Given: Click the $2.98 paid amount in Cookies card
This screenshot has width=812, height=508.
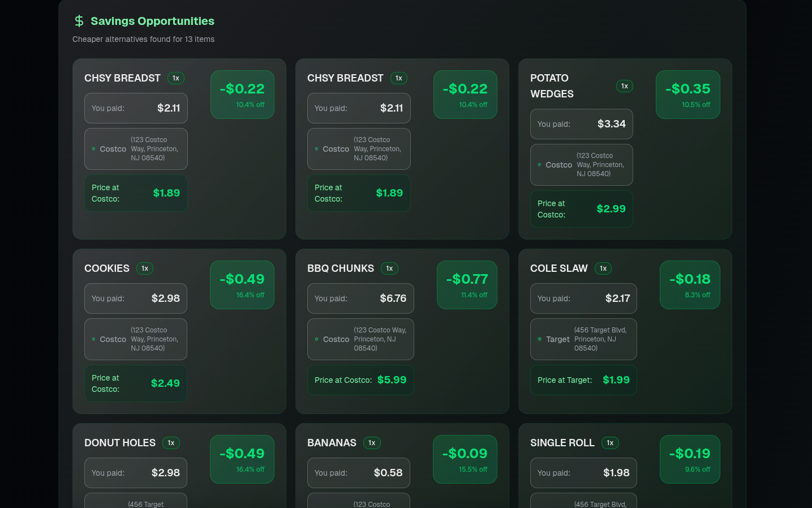Looking at the screenshot, I should click(166, 298).
